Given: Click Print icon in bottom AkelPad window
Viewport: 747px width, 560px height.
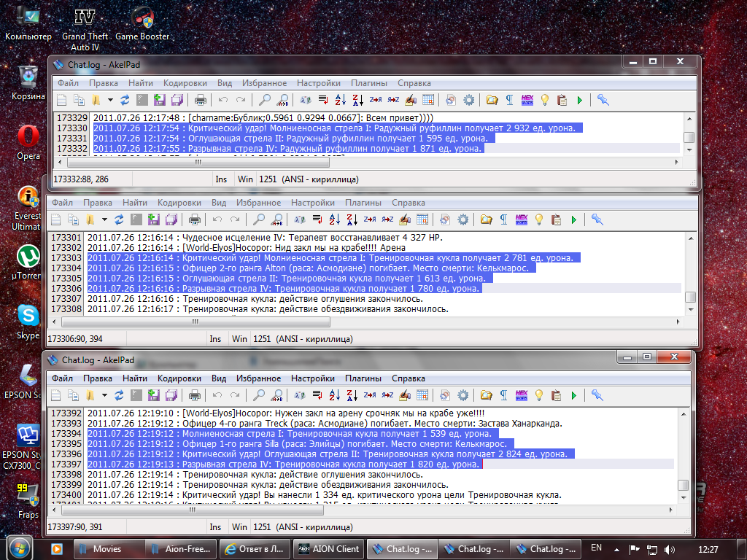Looking at the screenshot, I should 194,395.
